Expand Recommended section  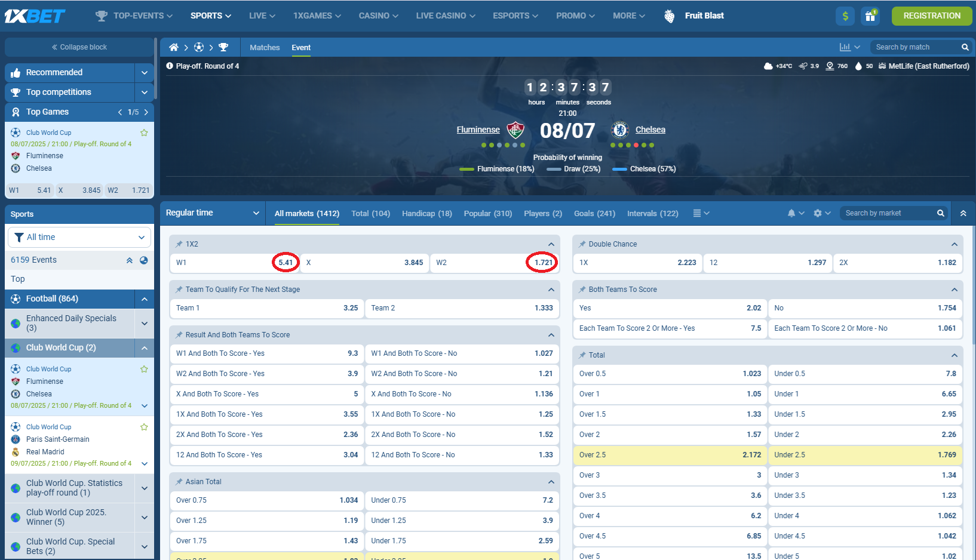[x=144, y=73]
